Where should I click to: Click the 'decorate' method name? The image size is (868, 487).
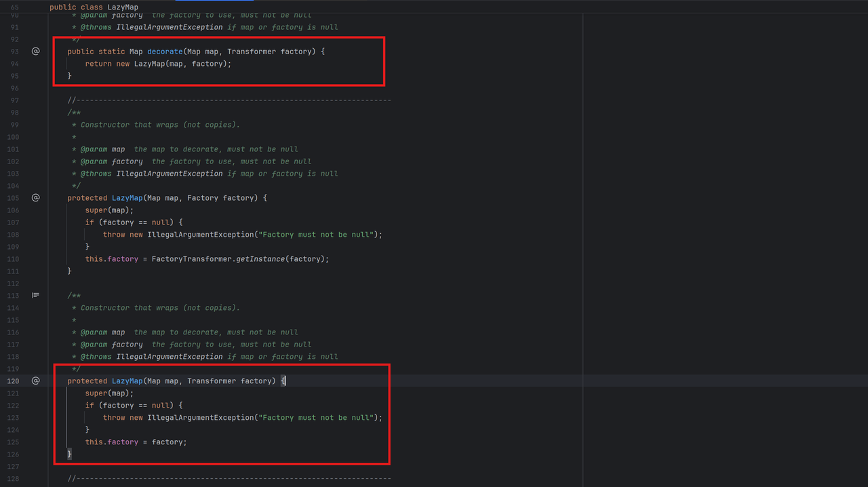coord(165,52)
